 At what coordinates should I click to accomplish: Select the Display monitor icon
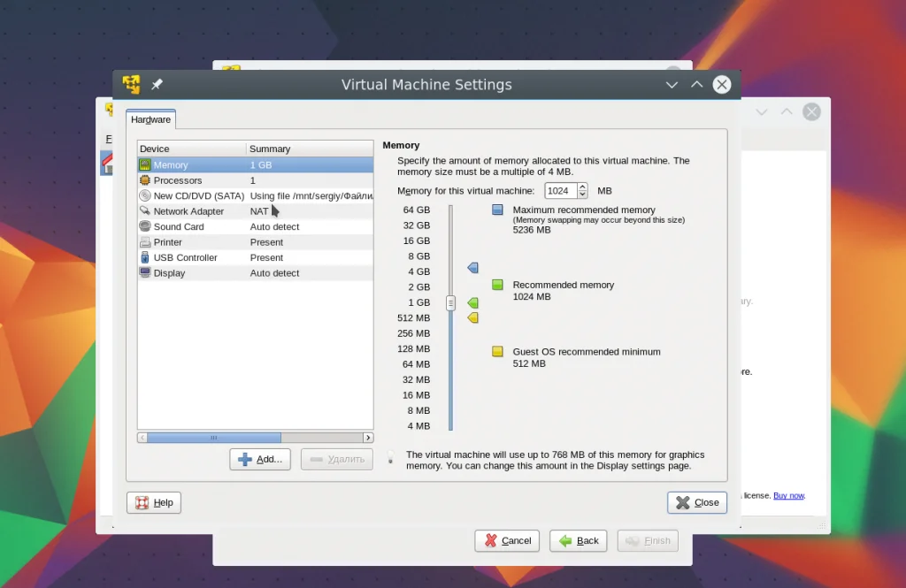tap(145, 272)
